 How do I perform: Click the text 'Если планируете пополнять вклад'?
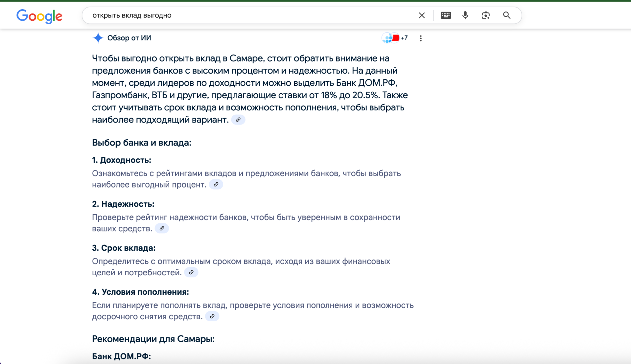(159, 306)
